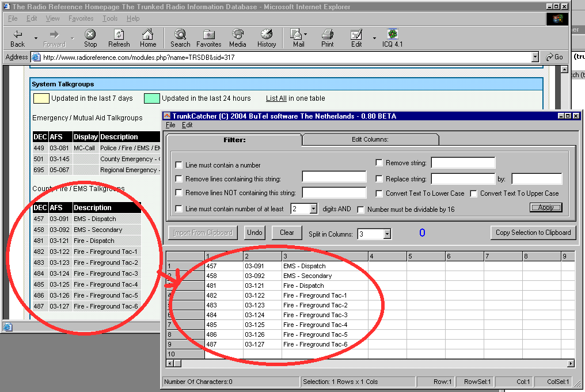Open the Search pane icon
The width and height of the screenshot is (585, 392).
pyautogui.click(x=180, y=35)
